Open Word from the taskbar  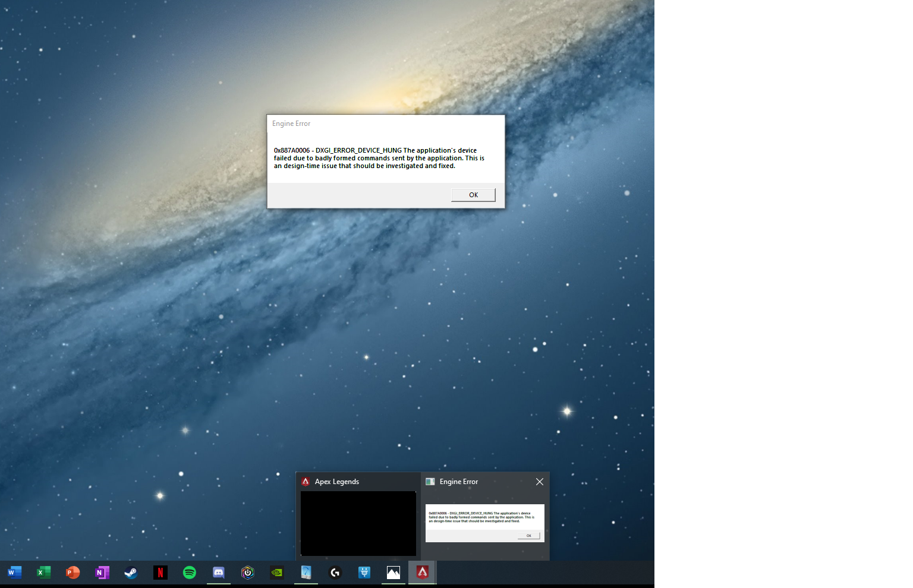(x=14, y=573)
